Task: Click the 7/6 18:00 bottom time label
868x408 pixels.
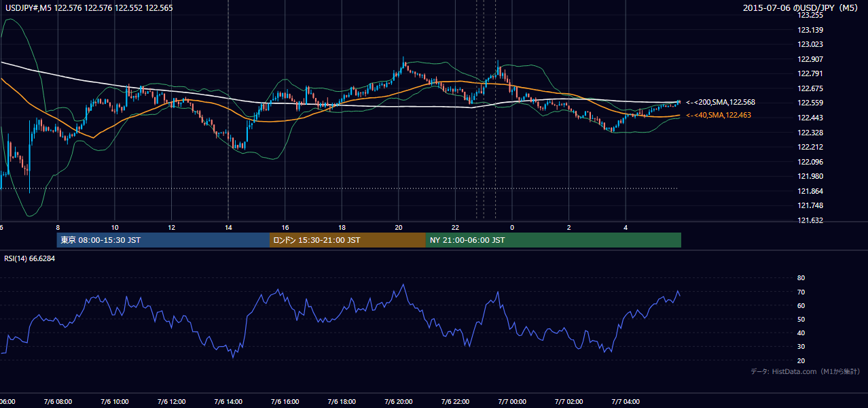Action: [342, 402]
